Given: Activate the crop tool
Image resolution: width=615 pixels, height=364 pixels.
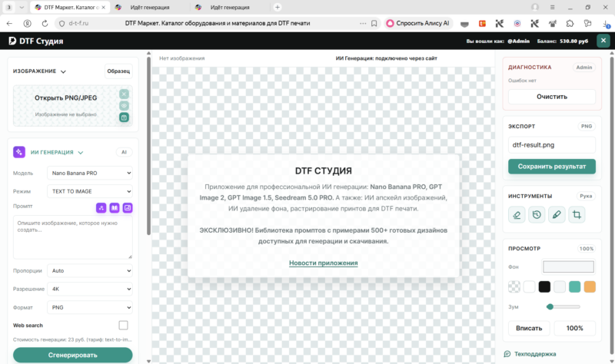Looking at the screenshot, I should (577, 215).
